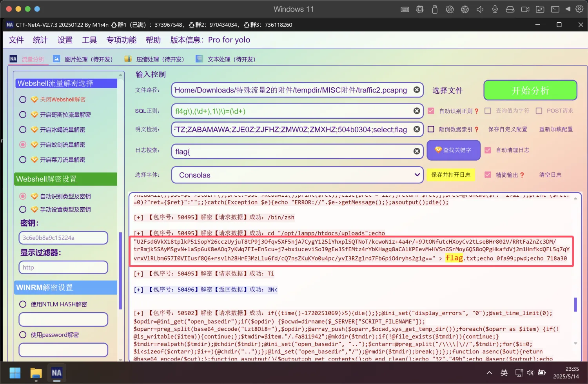Click the red question mark beside 精简输出
588x384 pixels.
(522, 175)
